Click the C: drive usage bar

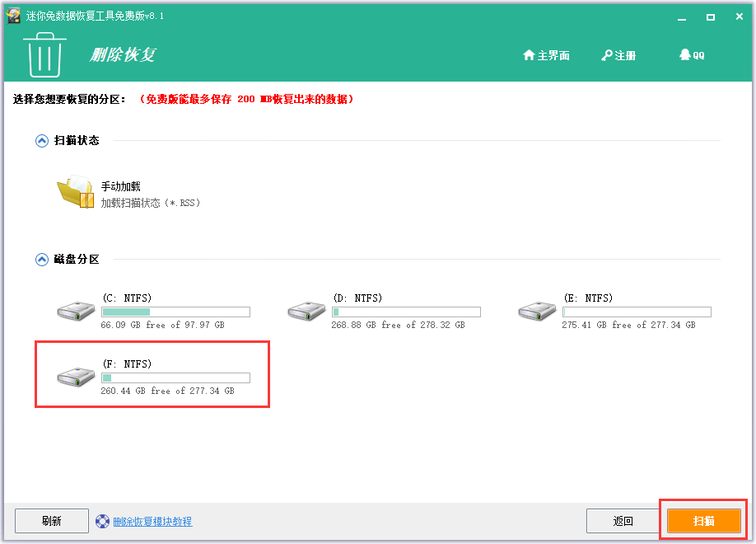click(x=176, y=312)
